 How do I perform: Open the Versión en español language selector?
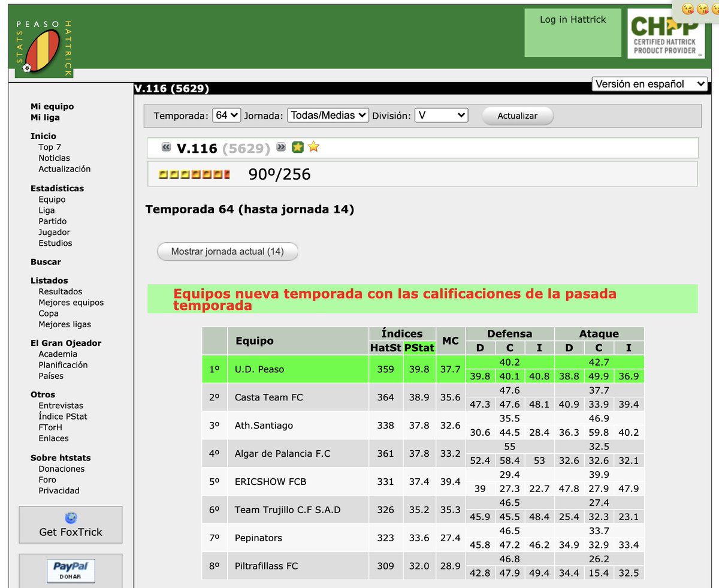point(650,84)
